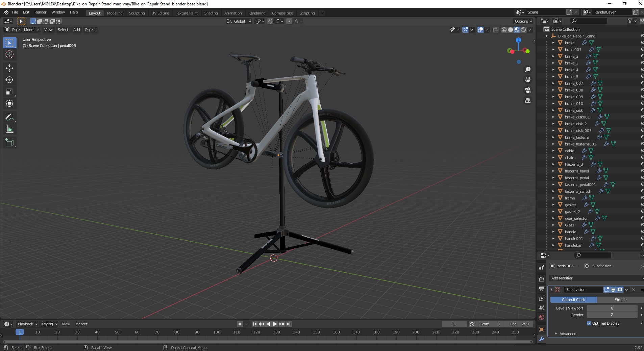Open the Playback dropdown in timeline
644x351 pixels.
27,324
